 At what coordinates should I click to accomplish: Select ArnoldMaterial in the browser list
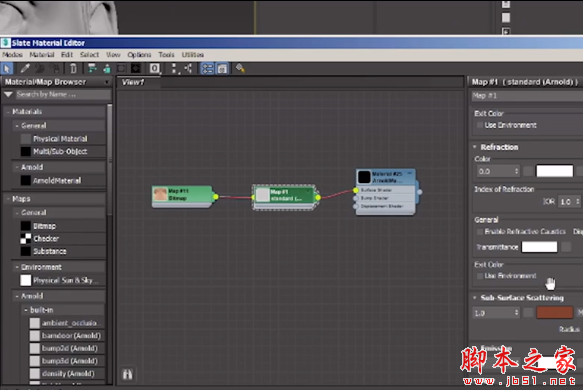click(x=57, y=181)
